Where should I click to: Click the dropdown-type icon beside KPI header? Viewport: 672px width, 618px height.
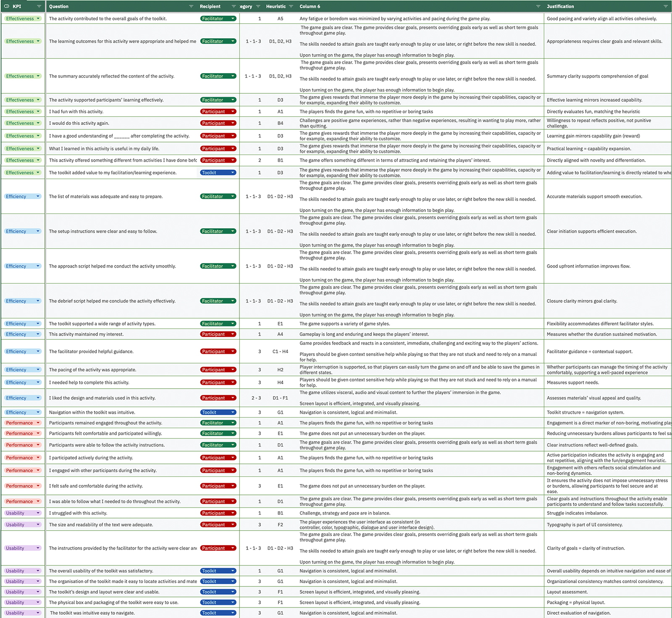(x=6, y=6)
